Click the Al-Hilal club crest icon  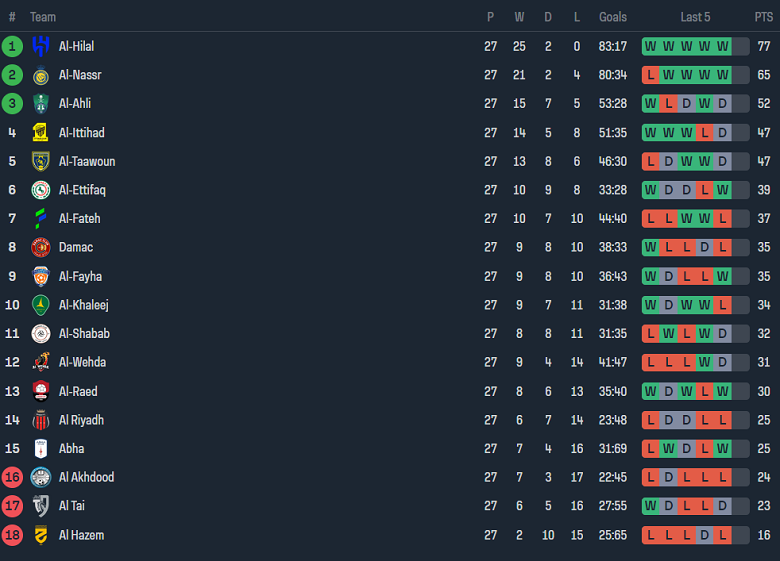click(x=41, y=46)
